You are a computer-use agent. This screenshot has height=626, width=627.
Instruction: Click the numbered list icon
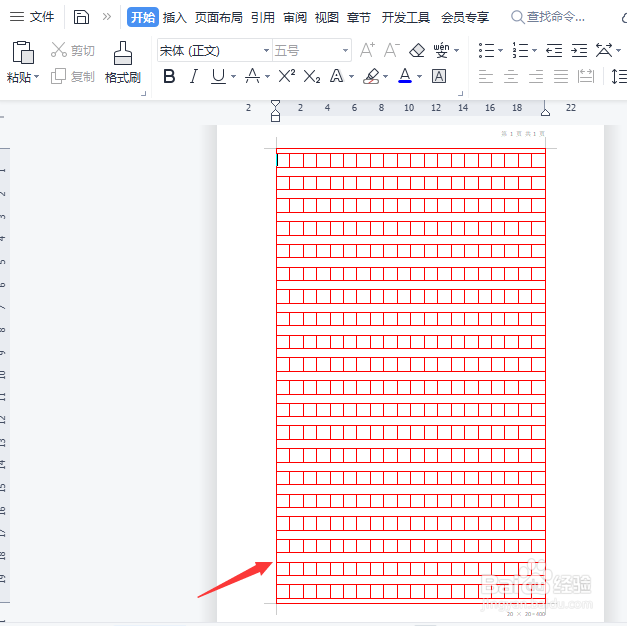[x=520, y=50]
